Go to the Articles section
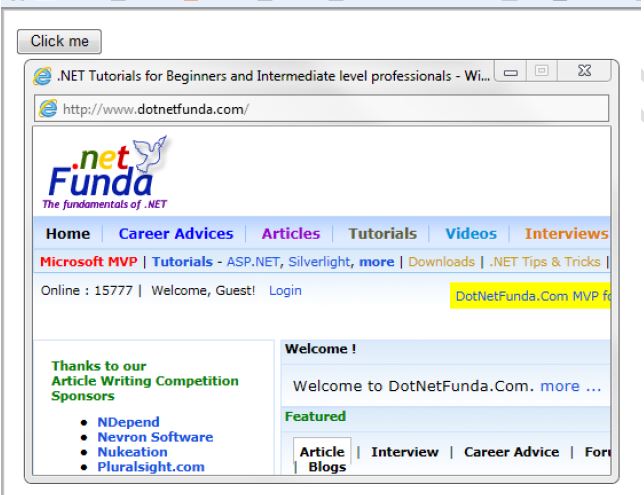Screen dimensions: 644x495 point(291,234)
